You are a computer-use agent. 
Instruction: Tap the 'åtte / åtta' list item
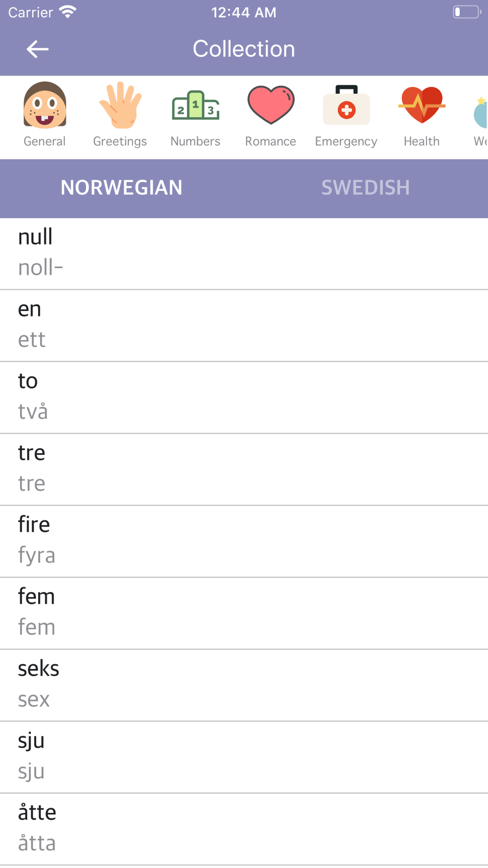(x=244, y=829)
